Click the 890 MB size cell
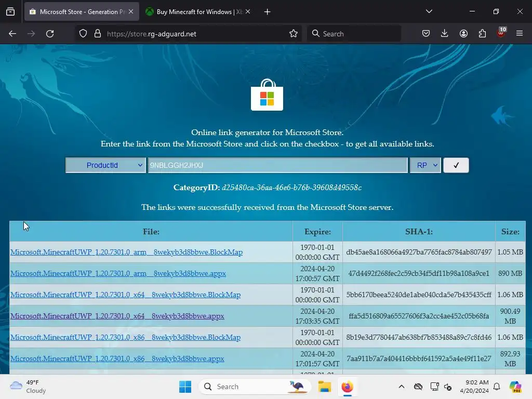 click(510, 273)
